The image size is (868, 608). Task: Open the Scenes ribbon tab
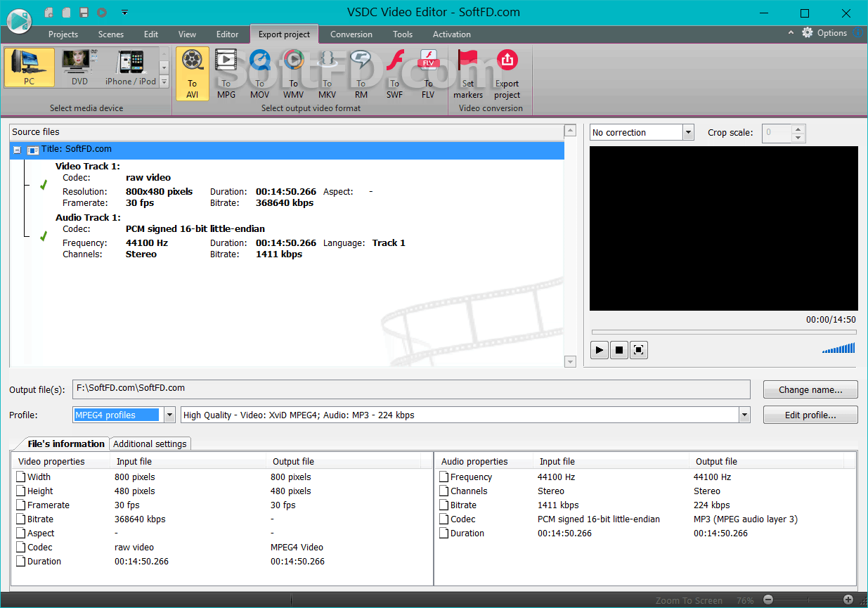pos(111,34)
